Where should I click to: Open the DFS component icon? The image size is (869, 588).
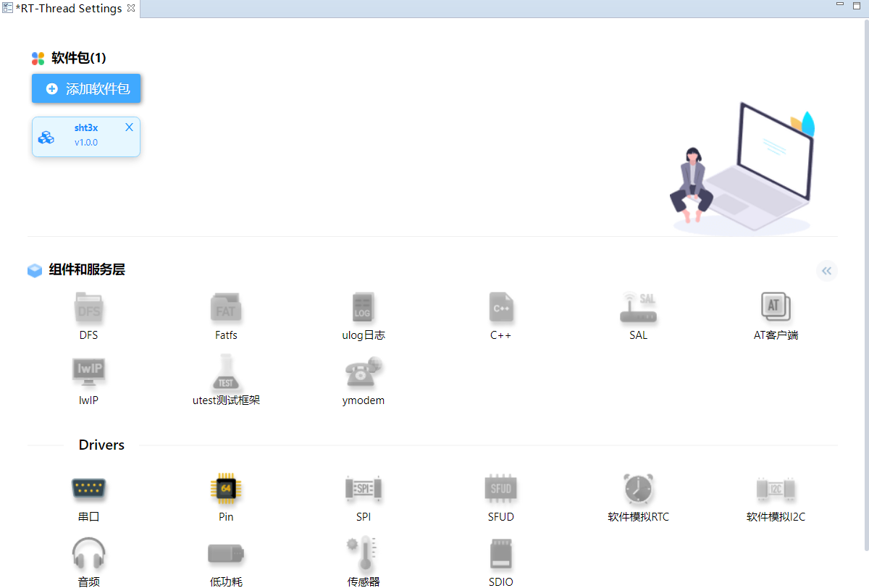88,308
